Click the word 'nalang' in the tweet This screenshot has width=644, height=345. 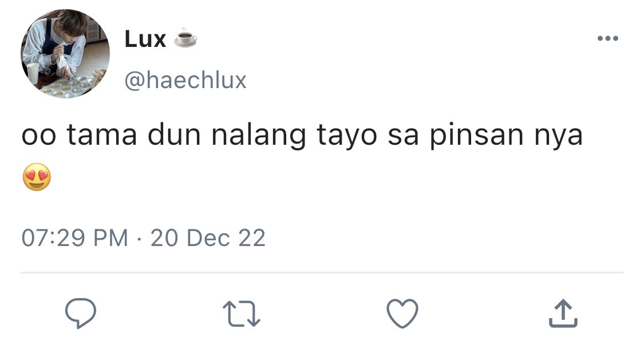tap(258, 136)
